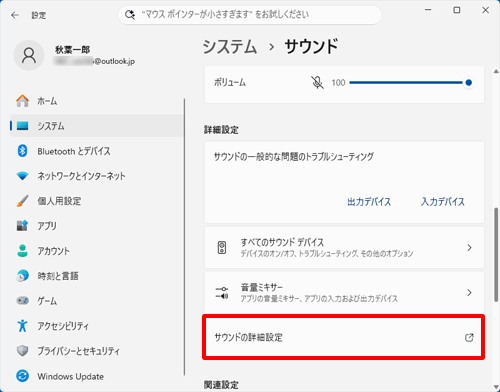Image resolution: width=500 pixels, height=392 pixels.
Task: Click the 秋葉一郎 account name
Action: pyautogui.click(x=73, y=50)
